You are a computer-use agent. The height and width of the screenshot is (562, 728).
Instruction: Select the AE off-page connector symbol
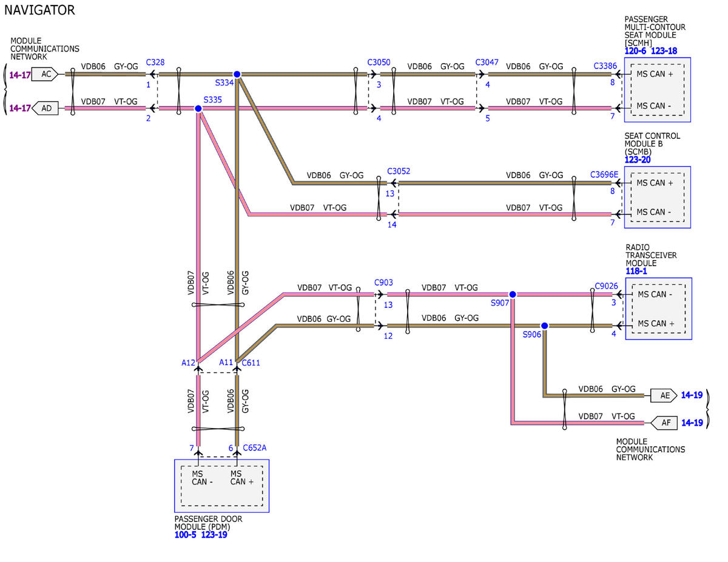coord(664,395)
